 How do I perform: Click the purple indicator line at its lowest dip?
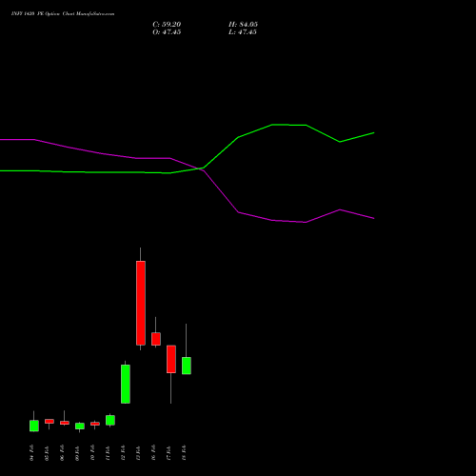coord(306,222)
